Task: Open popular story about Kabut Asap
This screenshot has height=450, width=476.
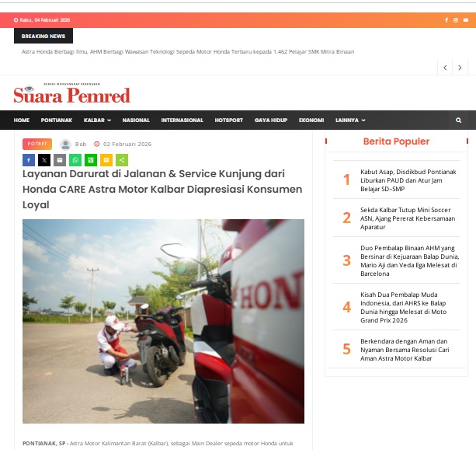Action: [x=408, y=180]
